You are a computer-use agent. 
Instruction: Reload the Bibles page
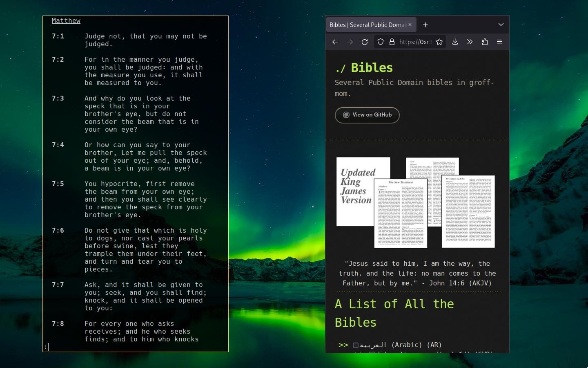pos(365,42)
